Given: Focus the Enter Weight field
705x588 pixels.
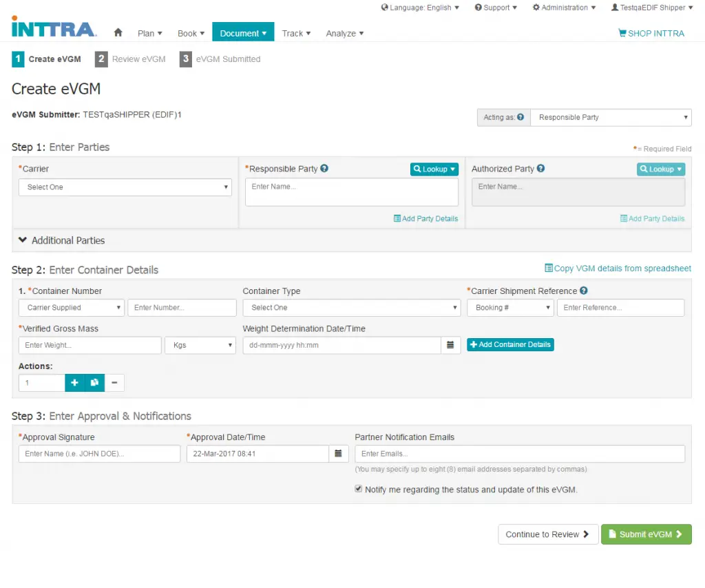Looking at the screenshot, I should 90,345.
